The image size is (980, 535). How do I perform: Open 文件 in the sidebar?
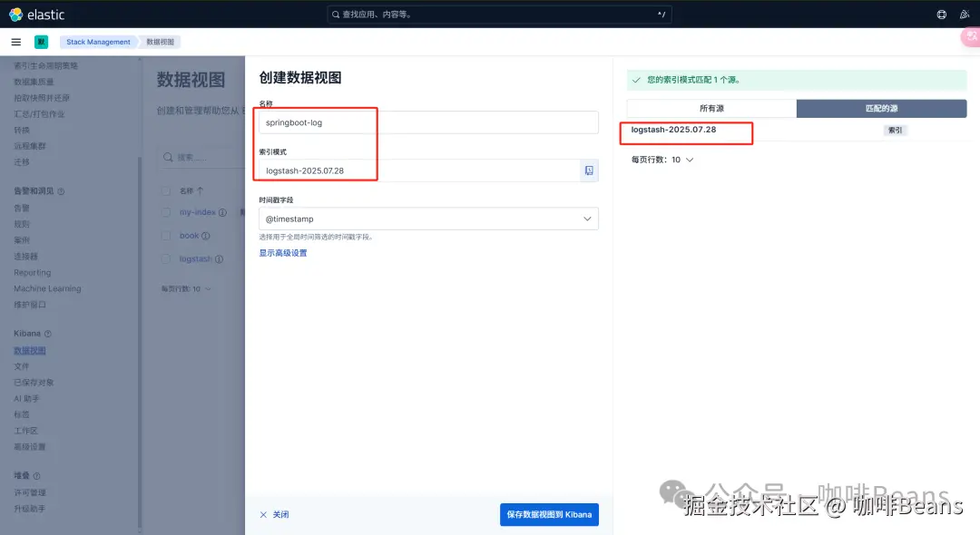(22, 366)
